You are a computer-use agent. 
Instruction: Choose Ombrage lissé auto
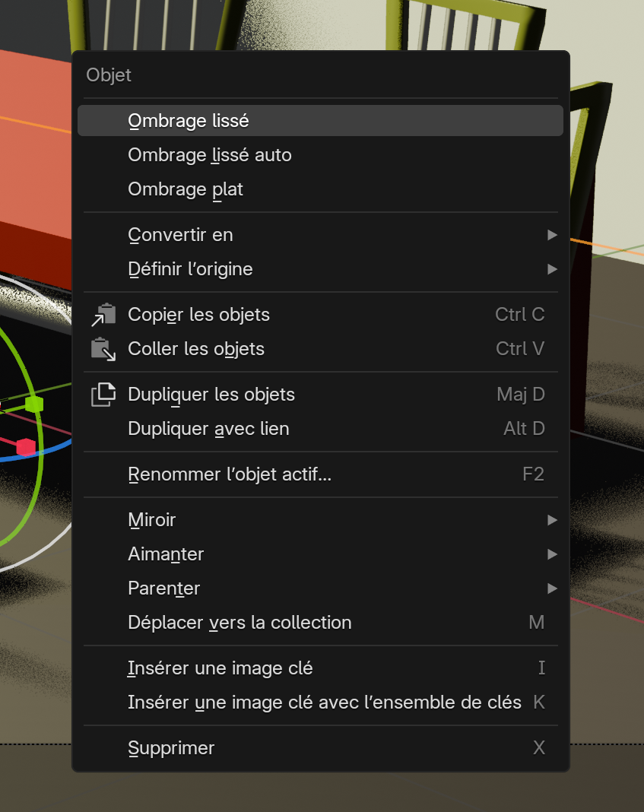coord(210,155)
